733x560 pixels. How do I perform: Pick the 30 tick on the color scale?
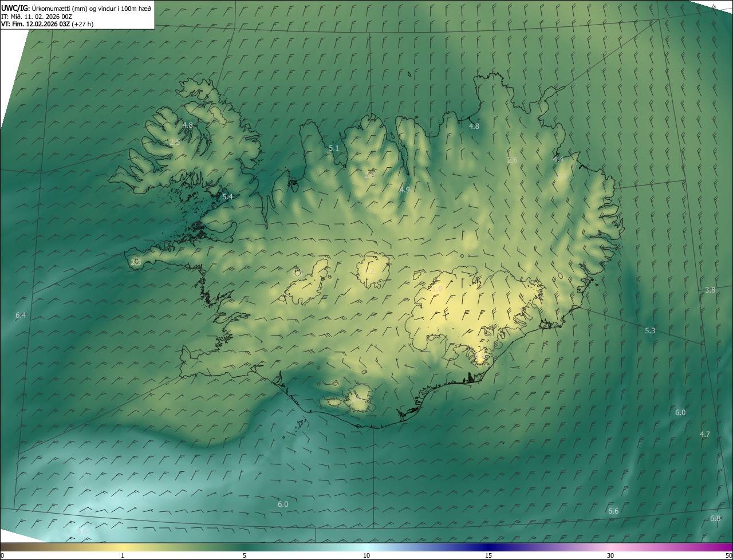[610, 555]
